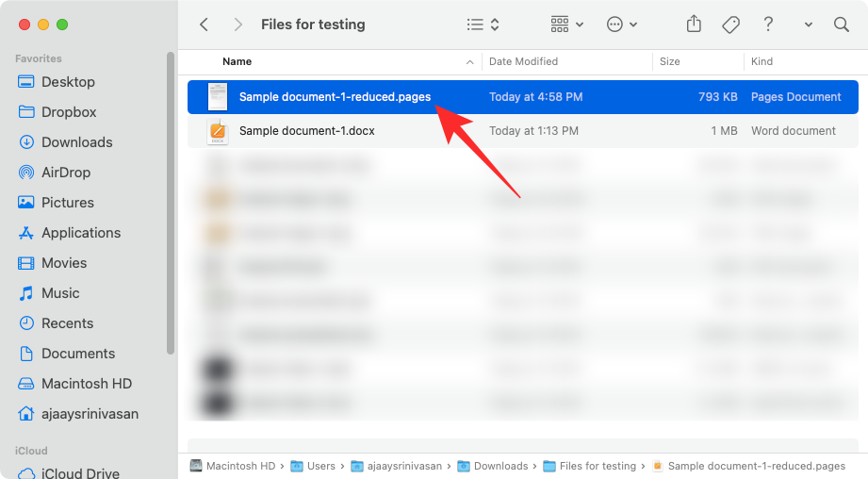Click the iCloud sidebar section header

31,450
